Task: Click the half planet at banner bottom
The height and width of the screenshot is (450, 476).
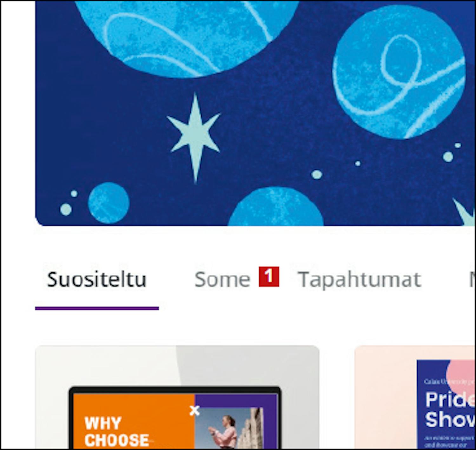Action: click(275, 207)
